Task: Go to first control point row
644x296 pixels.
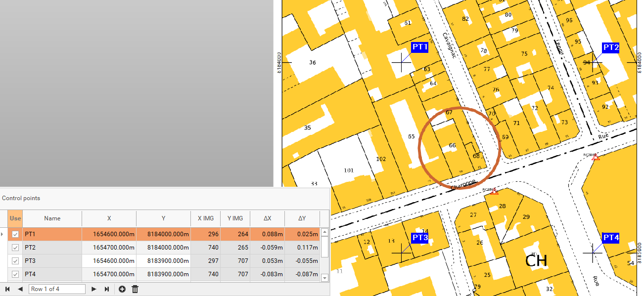Action: coord(7,289)
